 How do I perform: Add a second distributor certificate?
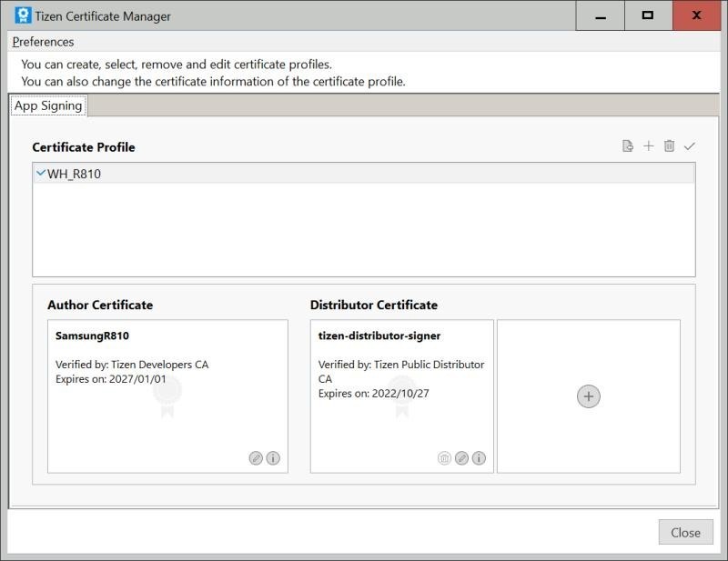click(x=588, y=396)
